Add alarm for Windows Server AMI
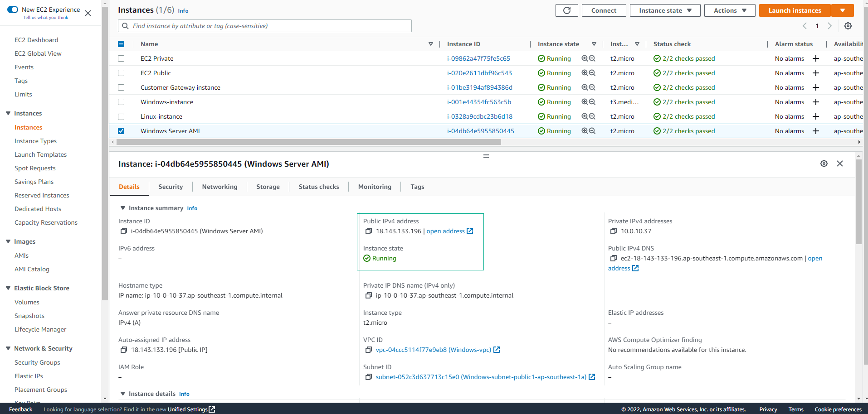The width and height of the screenshot is (868, 414). pyautogui.click(x=815, y=131)
